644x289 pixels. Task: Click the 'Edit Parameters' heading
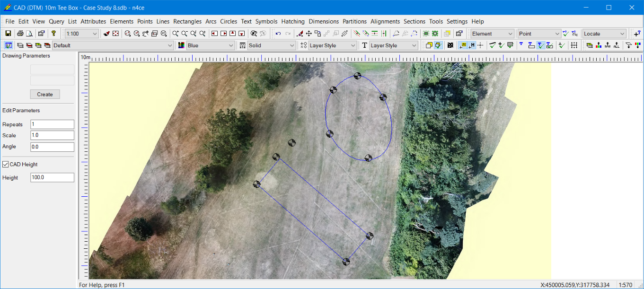21,110
